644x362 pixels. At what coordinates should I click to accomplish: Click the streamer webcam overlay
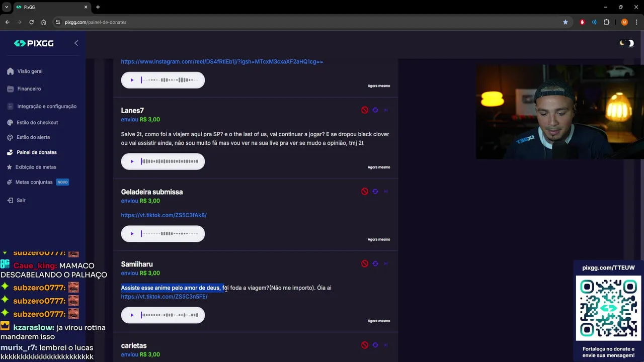coord(560,112)
